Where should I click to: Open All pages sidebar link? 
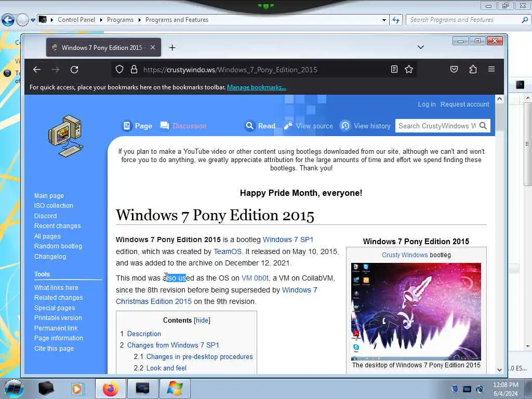47,236
